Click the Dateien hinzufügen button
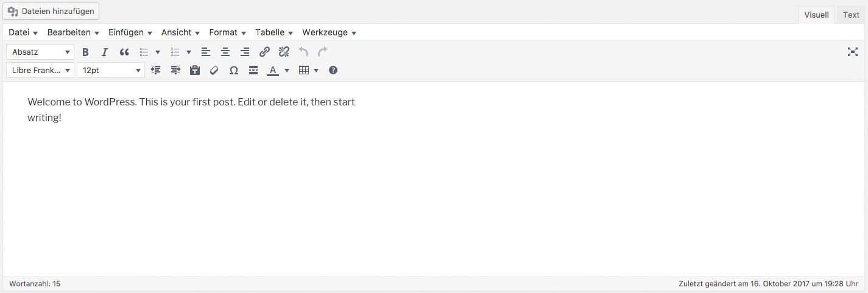 (x=51, y=11)
